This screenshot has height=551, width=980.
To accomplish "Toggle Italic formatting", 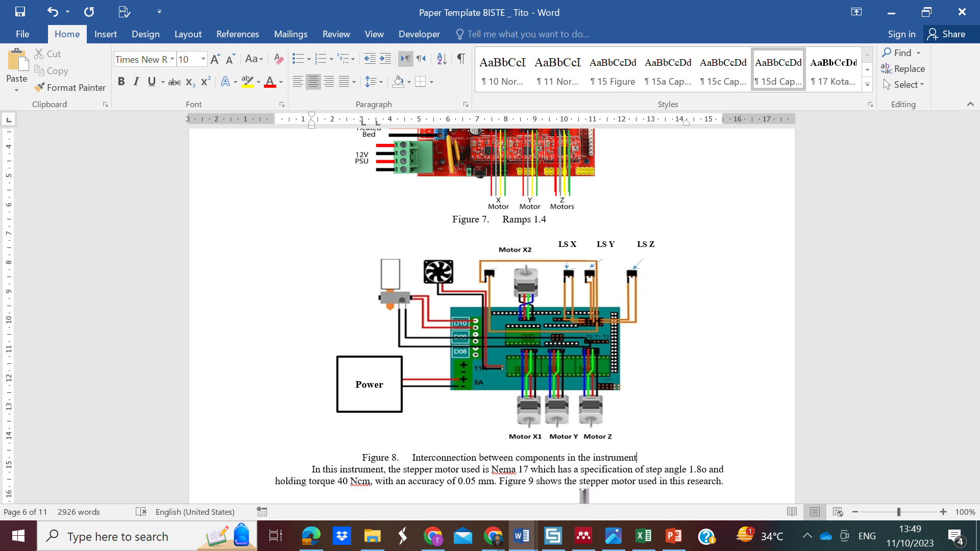I will pos(136,82).
